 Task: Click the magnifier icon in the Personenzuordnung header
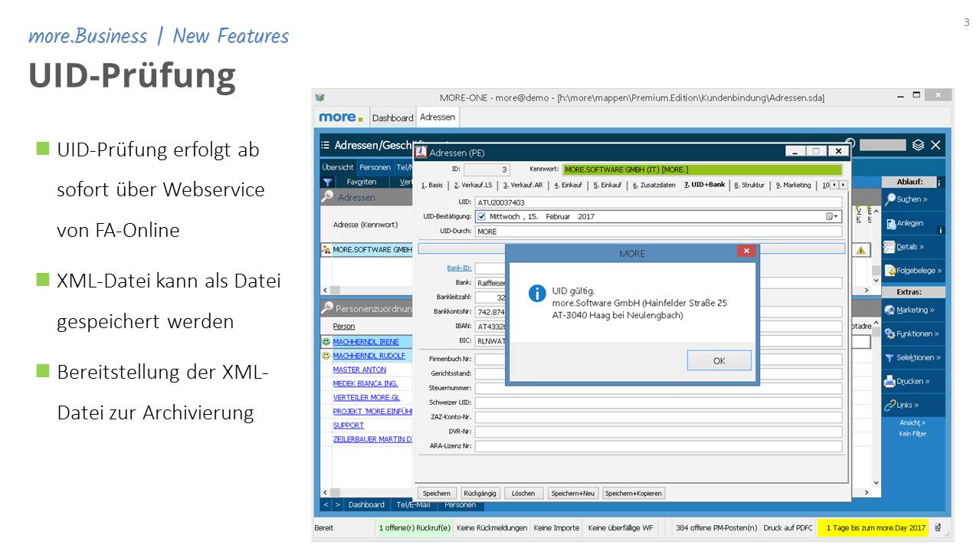pyautogui.click(x=328, y=309)
